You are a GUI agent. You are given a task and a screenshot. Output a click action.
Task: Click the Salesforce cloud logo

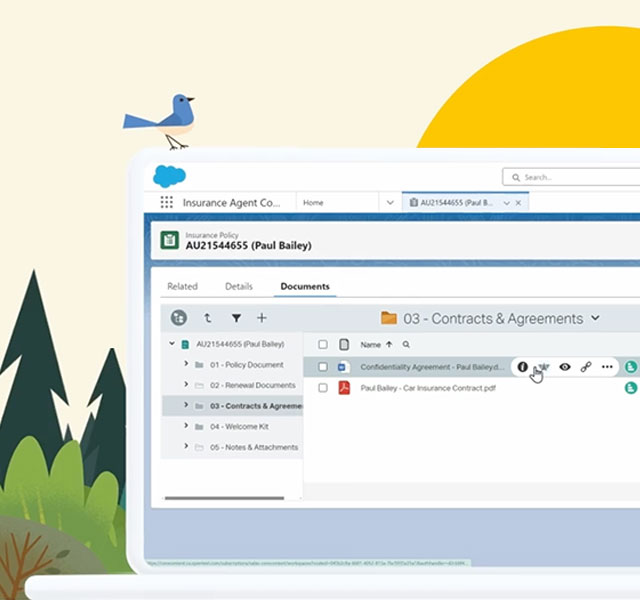169,176
